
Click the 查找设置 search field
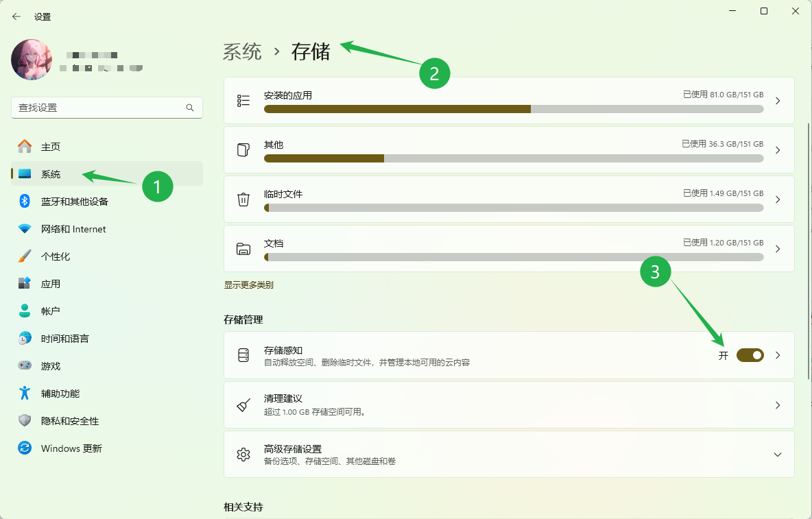tap(107, 108)
